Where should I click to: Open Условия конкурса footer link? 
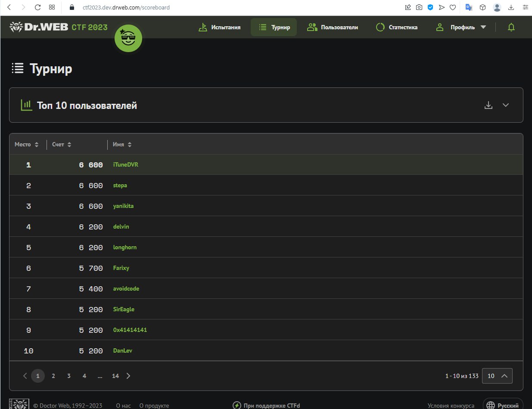click(x=451, y=406)
